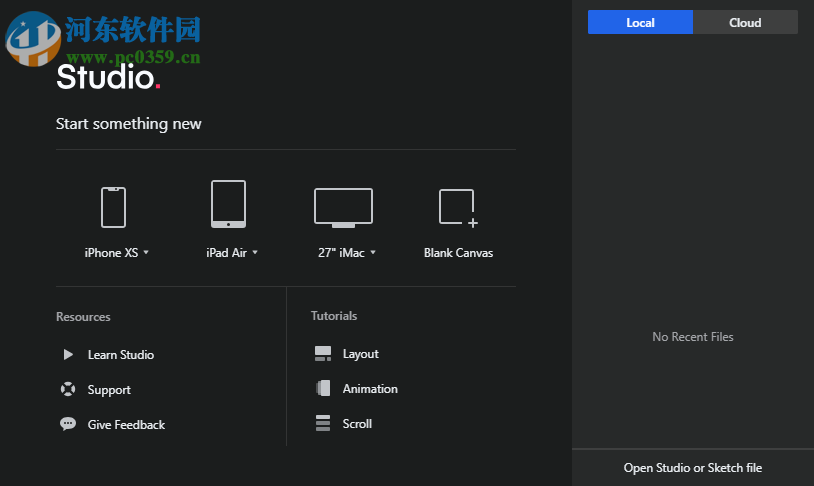Open the Animation tutorial link

tap(370, 389)
